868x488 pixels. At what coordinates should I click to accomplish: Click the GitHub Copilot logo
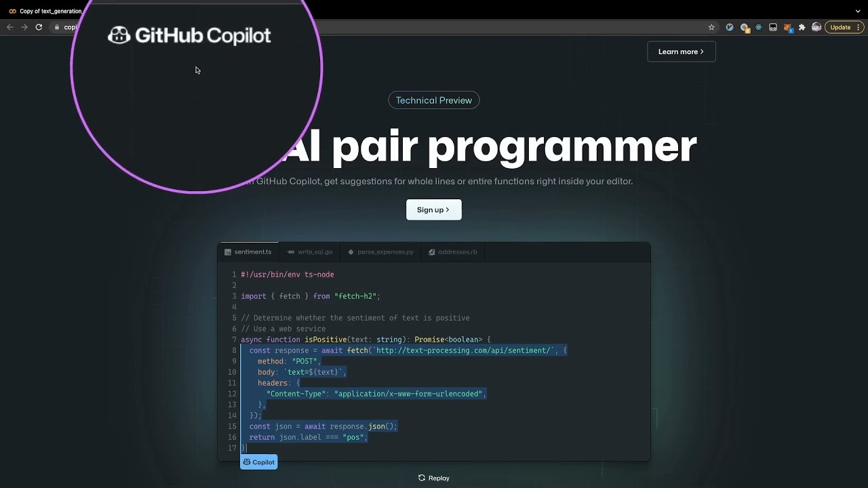pyautogui.click(x=189, y=35)
